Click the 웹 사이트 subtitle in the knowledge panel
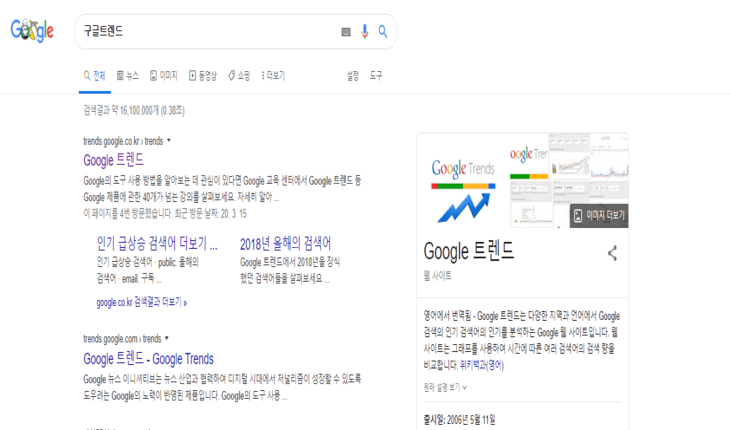The image size is (730, 430). [x=437, y=276]
